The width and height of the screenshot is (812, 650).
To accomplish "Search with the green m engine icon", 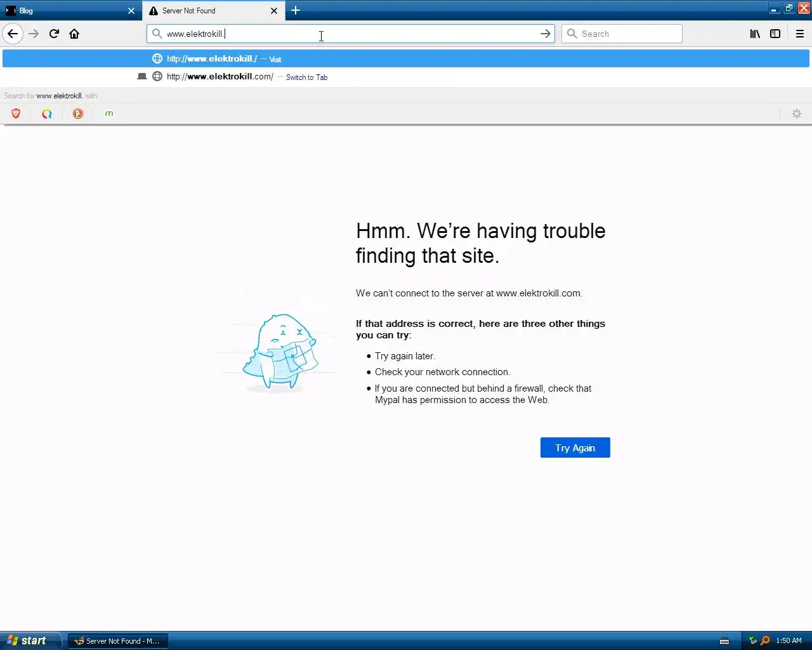I will click(109, 114).
